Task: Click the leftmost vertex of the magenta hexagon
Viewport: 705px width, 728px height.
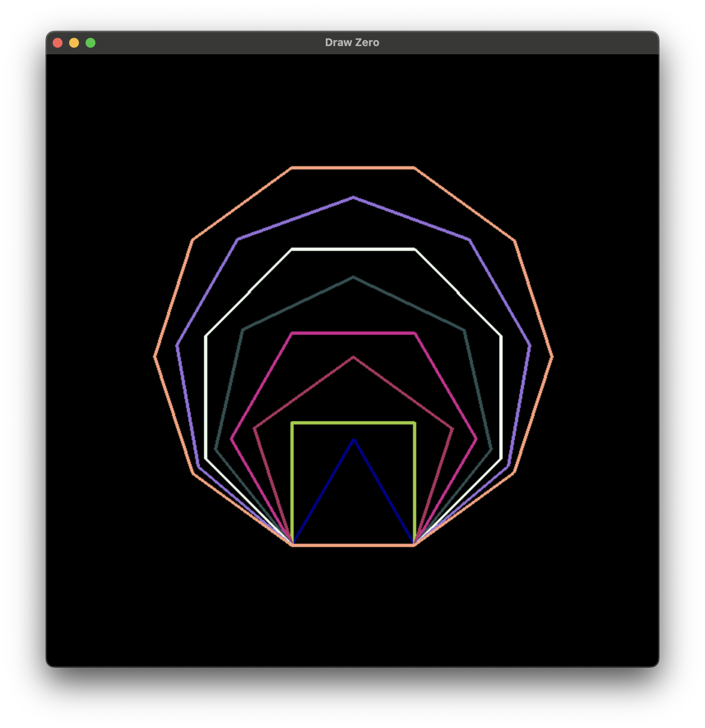Action: [231, 439]
